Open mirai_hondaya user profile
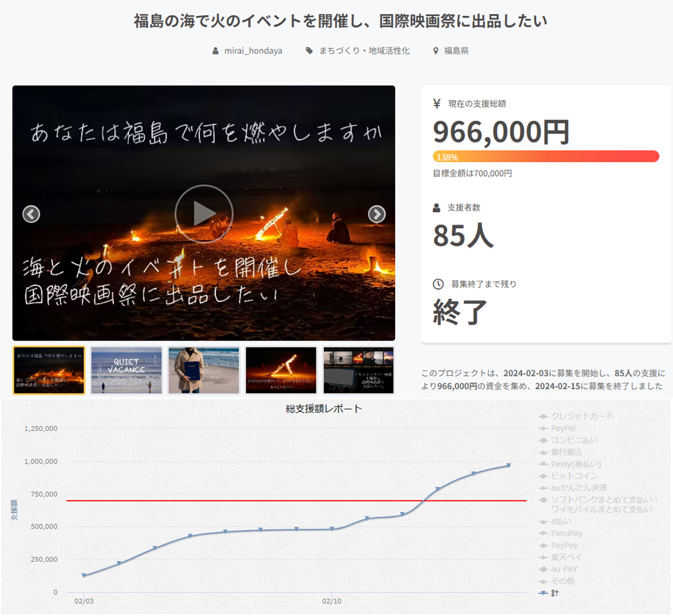 (253, 51)
